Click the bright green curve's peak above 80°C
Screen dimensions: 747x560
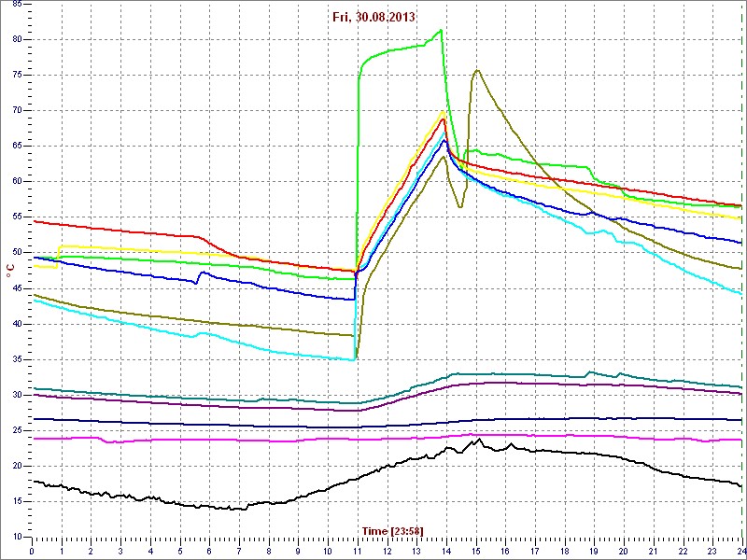[x=441, y=30]
